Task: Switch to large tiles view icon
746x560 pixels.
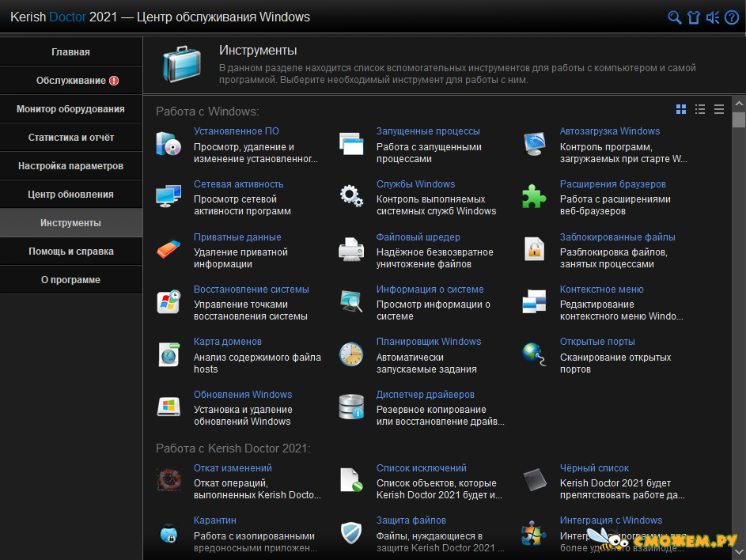Action: pos(681,109)
